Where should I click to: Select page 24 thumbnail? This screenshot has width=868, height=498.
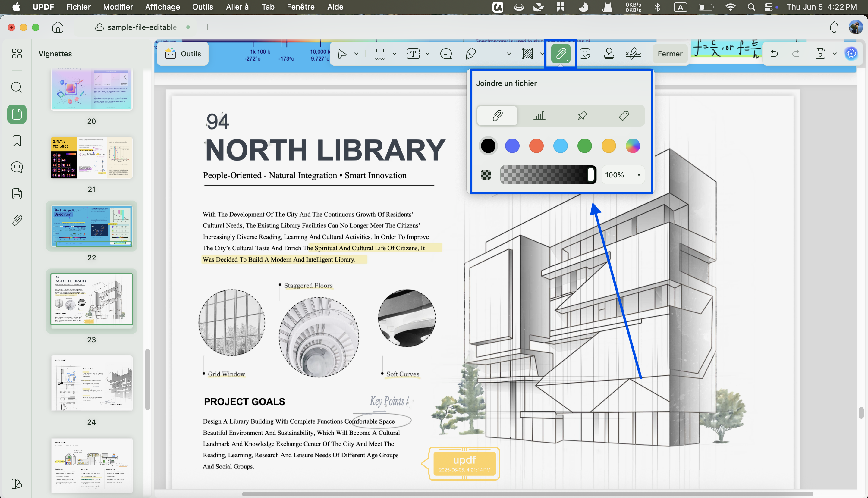point(91,383)
